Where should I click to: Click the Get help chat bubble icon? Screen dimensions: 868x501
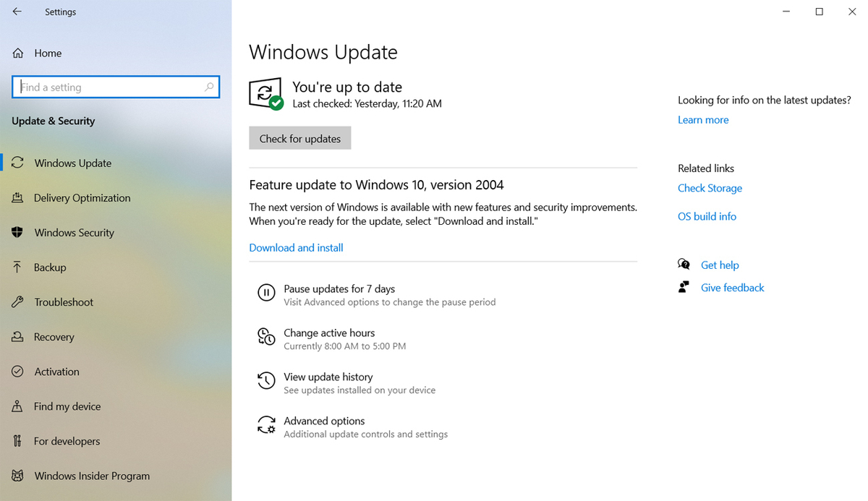coord(684,265)
